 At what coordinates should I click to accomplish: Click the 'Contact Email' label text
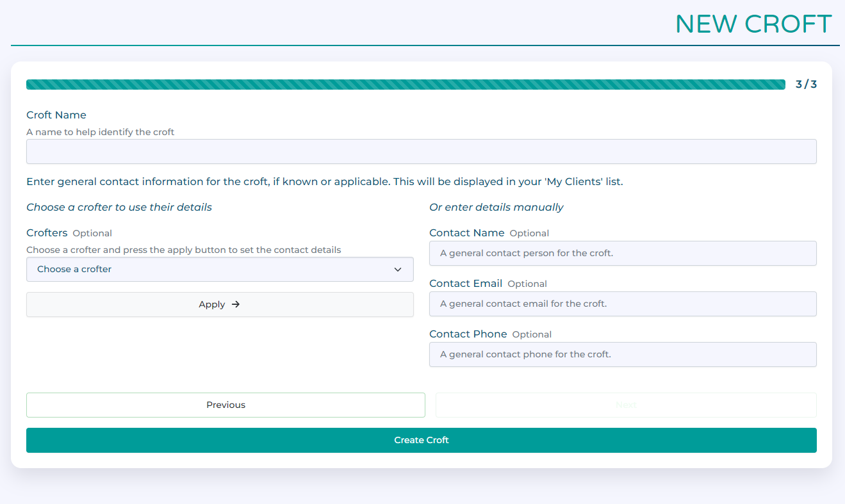click(466, 284)
